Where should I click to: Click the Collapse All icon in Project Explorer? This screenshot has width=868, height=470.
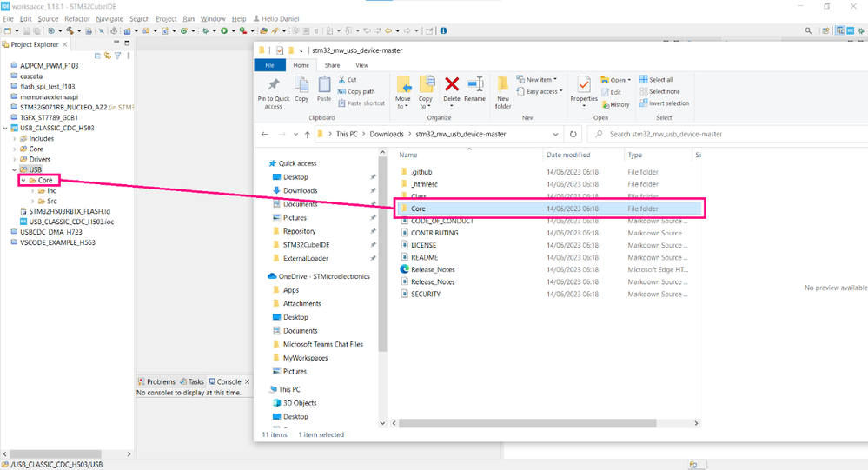click(97, 56)
